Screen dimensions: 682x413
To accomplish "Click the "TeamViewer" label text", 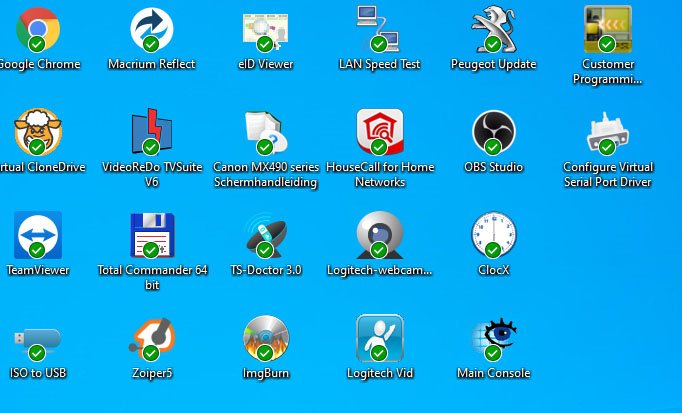I will pos(38,270).
